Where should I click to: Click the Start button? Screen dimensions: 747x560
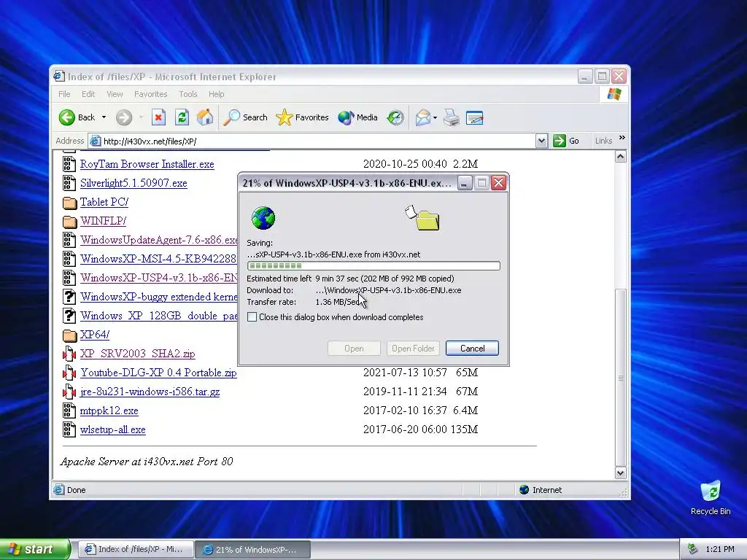click(x=35, y=549)
